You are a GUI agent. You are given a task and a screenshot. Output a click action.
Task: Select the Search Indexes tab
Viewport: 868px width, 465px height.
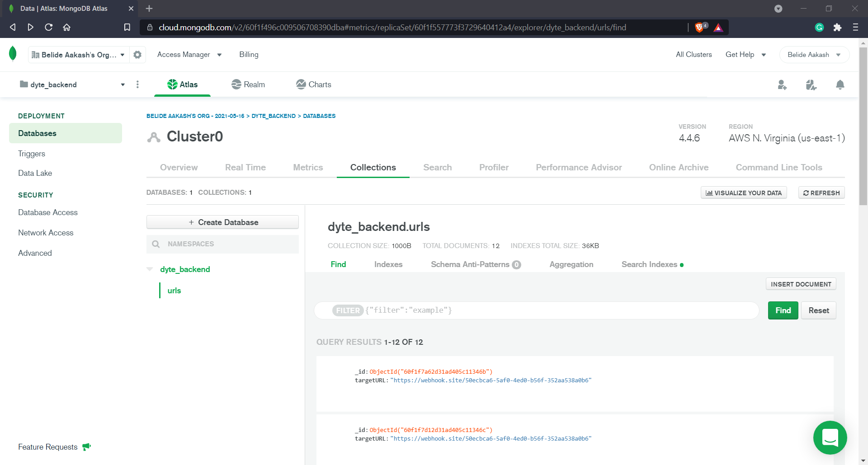(652, 264)
